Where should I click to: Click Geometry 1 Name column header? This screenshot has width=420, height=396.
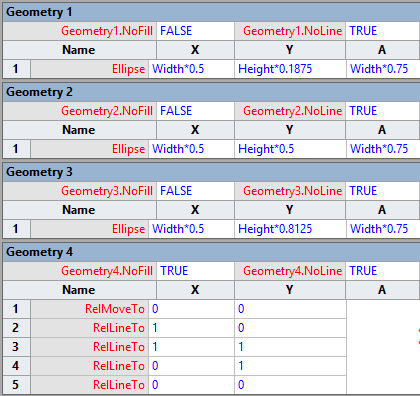click(x=79, y=50)
